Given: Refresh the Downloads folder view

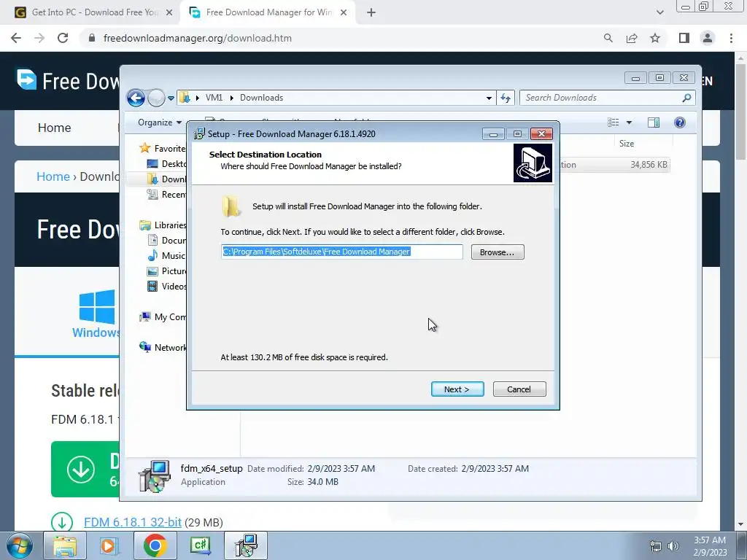Looking at the screenshot, I should 506,98.
